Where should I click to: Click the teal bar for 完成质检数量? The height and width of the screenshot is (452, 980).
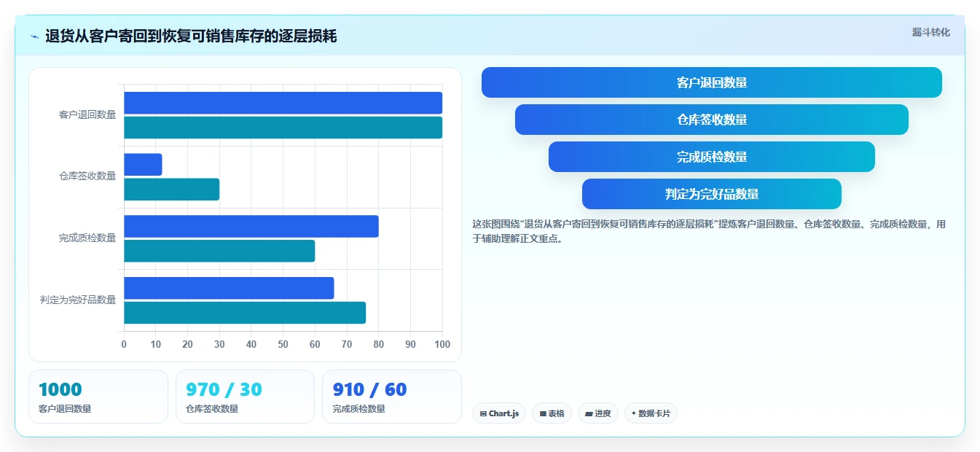click(x=219, y=251)
